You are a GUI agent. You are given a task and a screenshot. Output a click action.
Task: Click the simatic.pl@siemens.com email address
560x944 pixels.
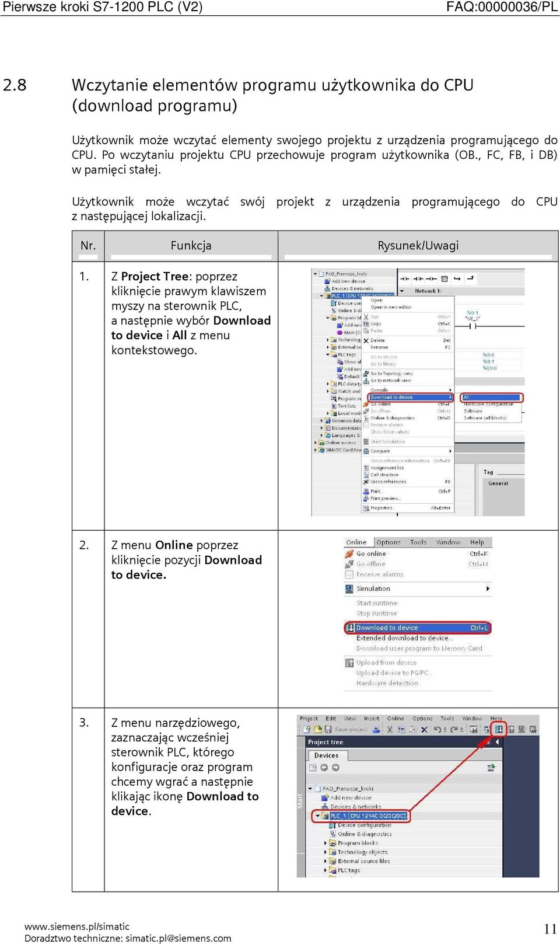click(x=178, y=938)
